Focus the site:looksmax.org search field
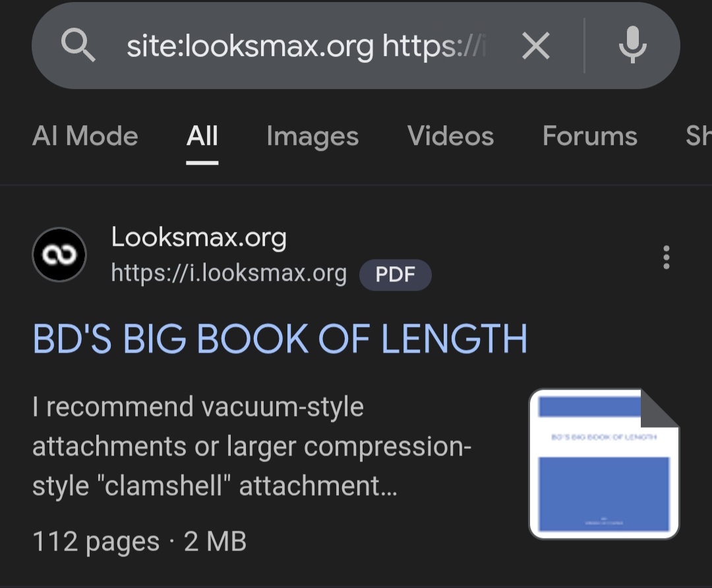The height and width of the screenshot is (588, 712). (x=307, y=46)
